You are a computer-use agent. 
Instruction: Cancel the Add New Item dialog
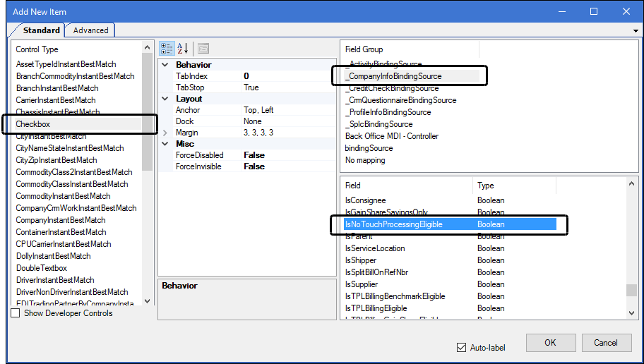(606, 343)
